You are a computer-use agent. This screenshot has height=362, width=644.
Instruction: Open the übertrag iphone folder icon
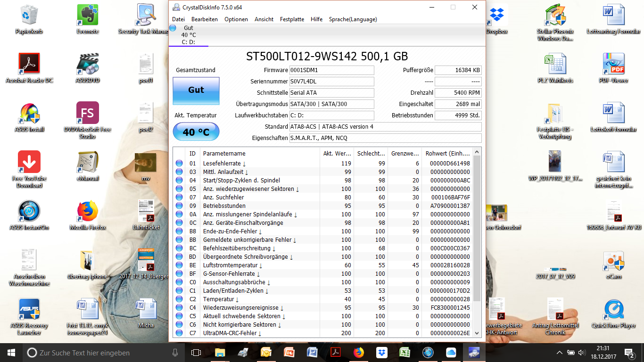tap(88, 264)
